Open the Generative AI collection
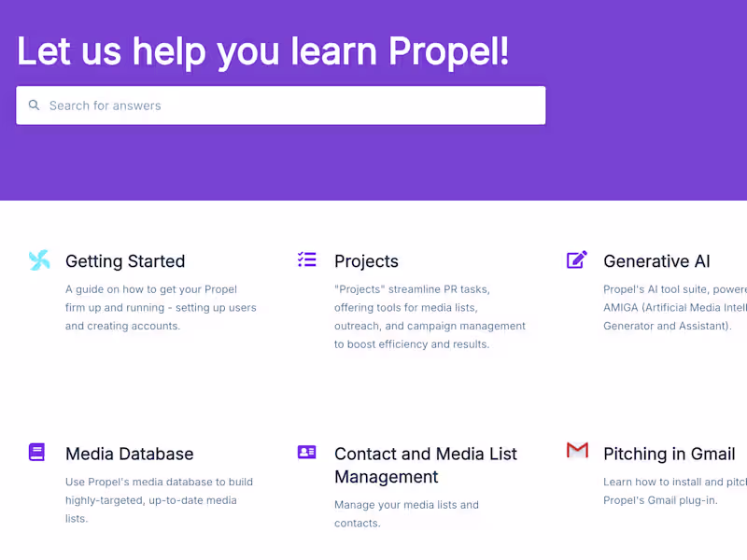The image size is (747, 560). click(656, 261)
